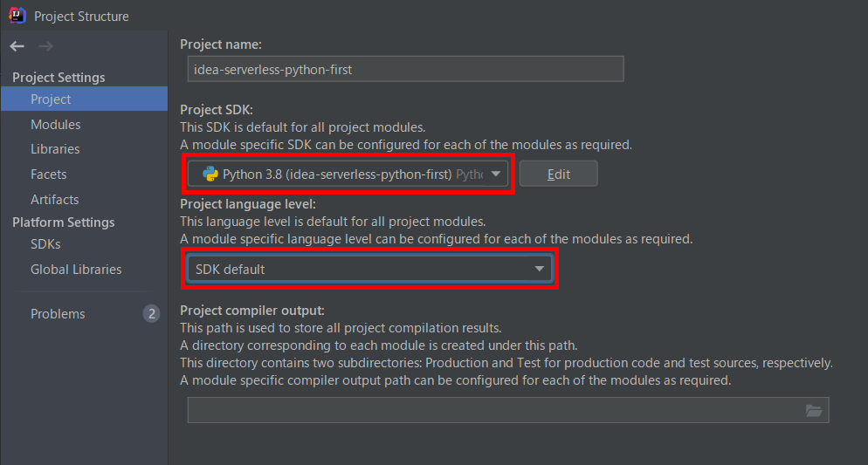Go to the Libraries section
Screen dimensions: 868x465
pyautogui.click(x=55, y=149)
